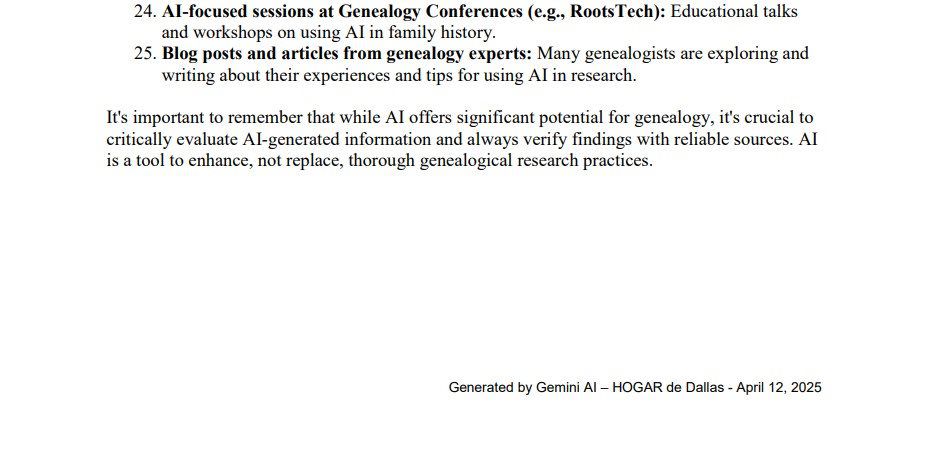Click the list number 24
Viewport: 934px width, 463px height.
point(144,12)
